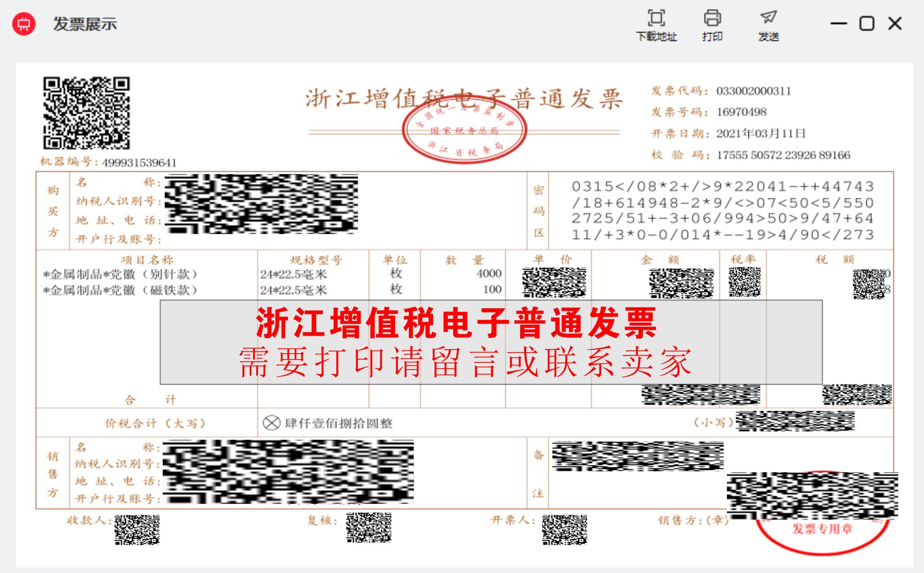This screenshot has width=924, height=573.
Task: Click the print (打印) icon
Action: tap(712, 19)
